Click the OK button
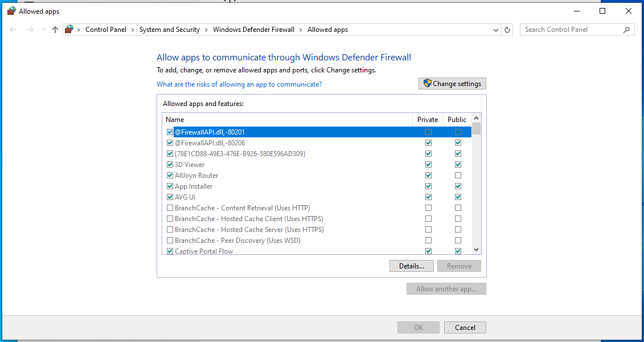 pyautogui.click(x=419, y=328)
